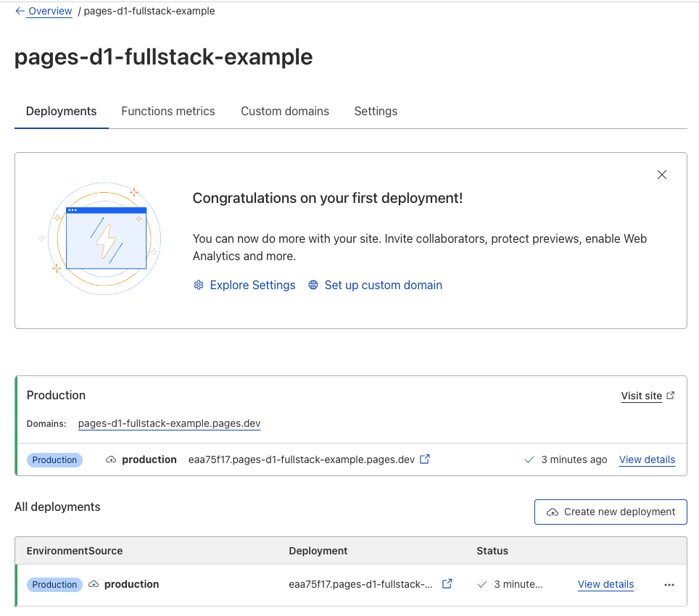
Task: Select the Deployments tab
Action: click(x=62, y=112)
